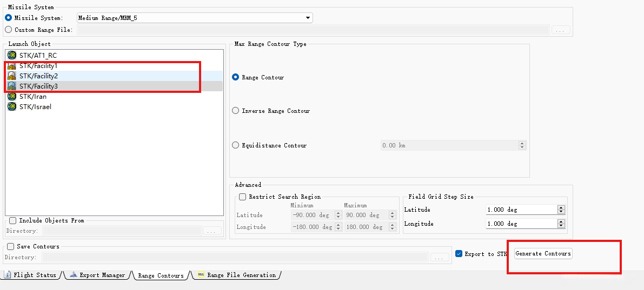
Task: Enable the Save Contours checkbox
Action: pyautogui.click(x=11, y=246)
